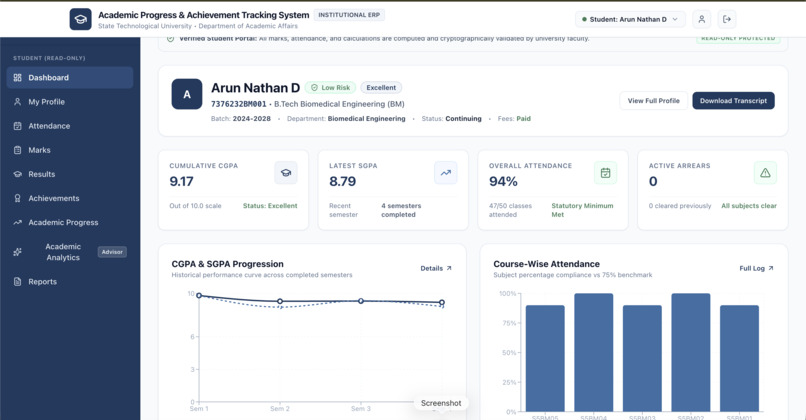Click the student name Arun Nathan D heading
The image size is (806, 420).
[x=255, y=88]
